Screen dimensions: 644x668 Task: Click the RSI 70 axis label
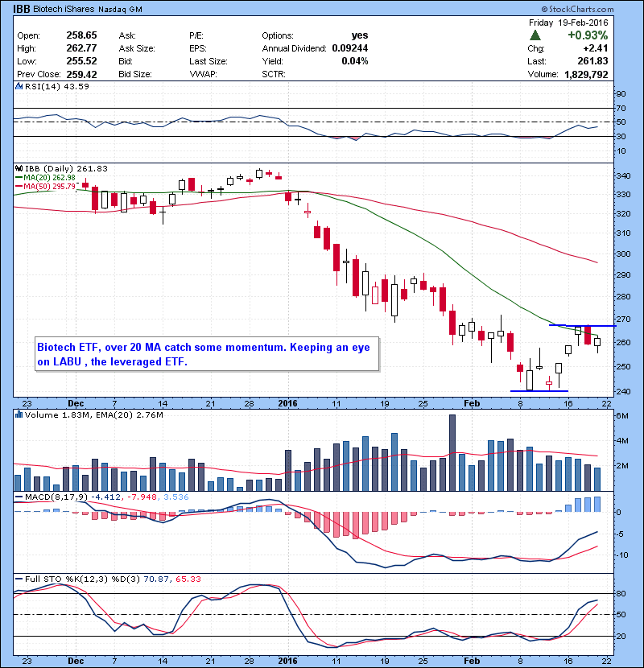pos(621,108)
